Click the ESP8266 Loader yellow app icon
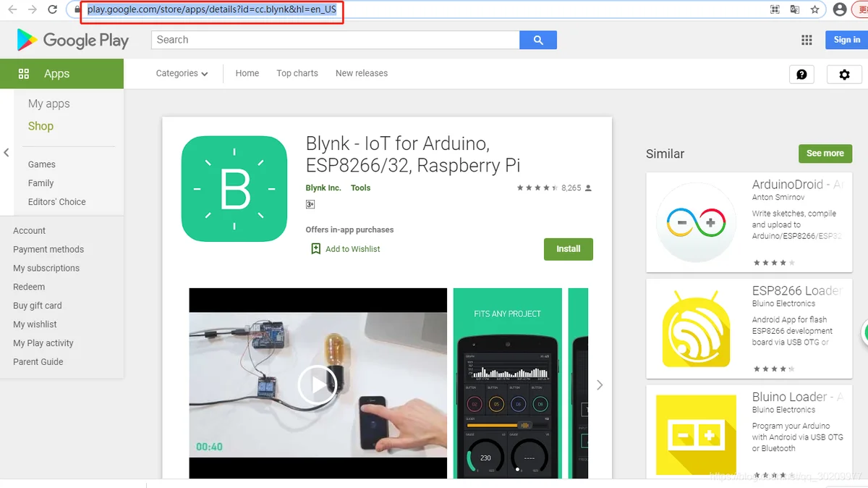This screenshot has width=868, height=488. click(695, 328)
